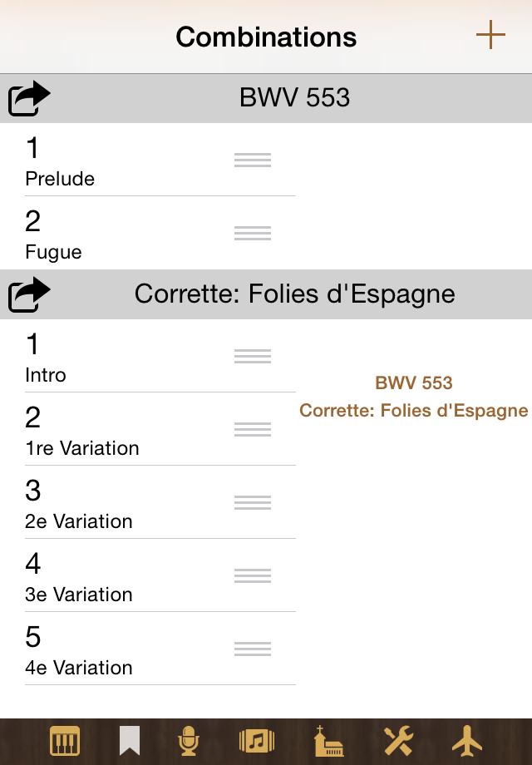Open the keyboard tab in bottom bar

[66, 740]
